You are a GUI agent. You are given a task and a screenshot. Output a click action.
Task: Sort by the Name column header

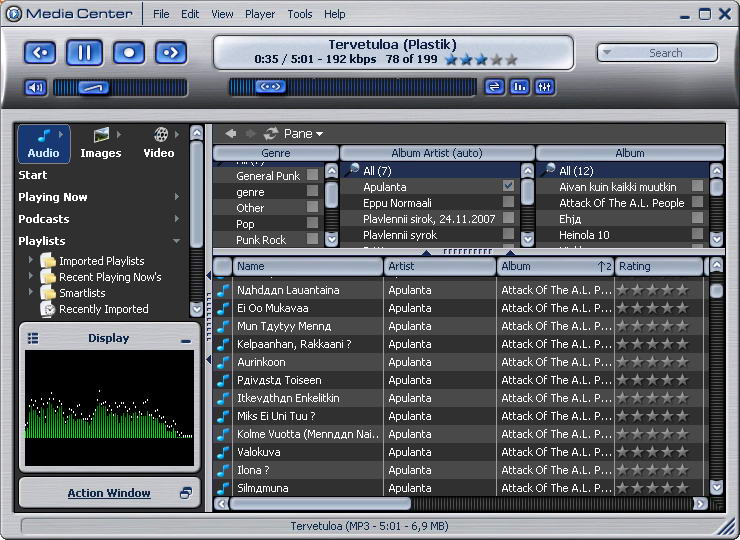click(308, 267)
